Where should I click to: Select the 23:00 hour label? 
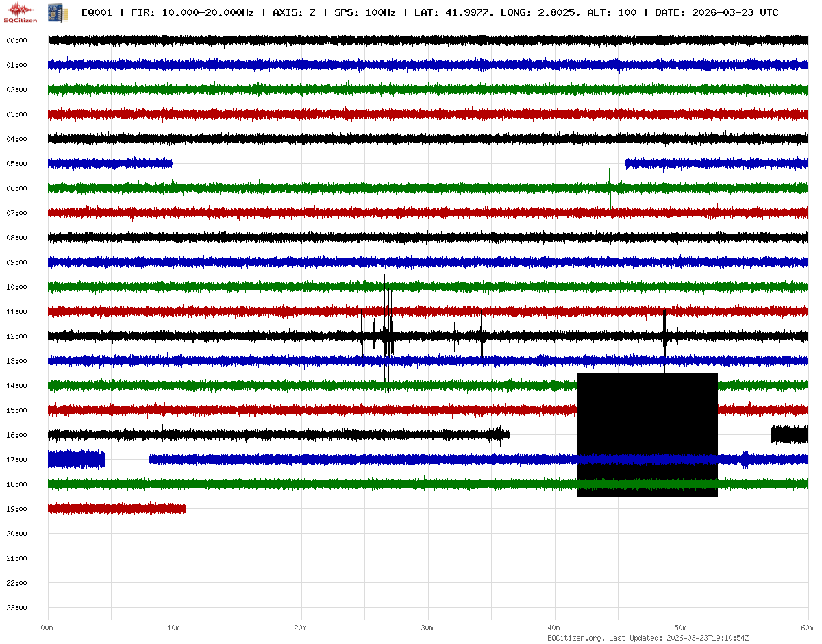point(16,608)
